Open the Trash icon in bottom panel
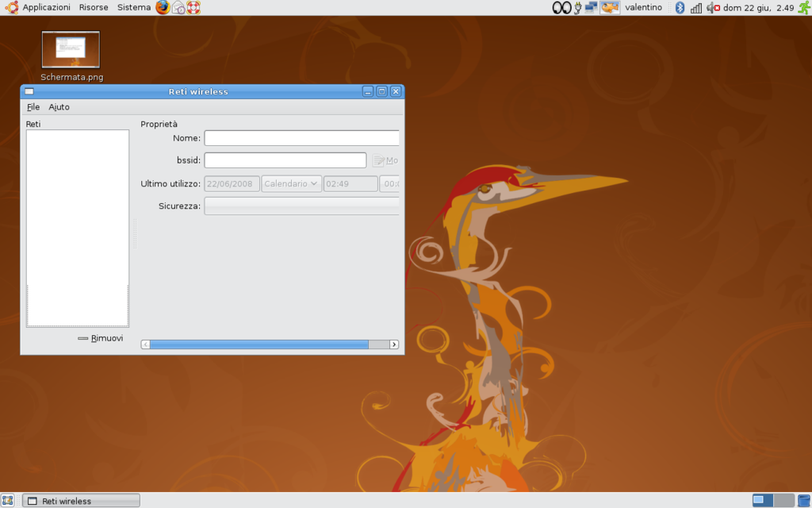 pyautogui.click(x=803, y=501)
